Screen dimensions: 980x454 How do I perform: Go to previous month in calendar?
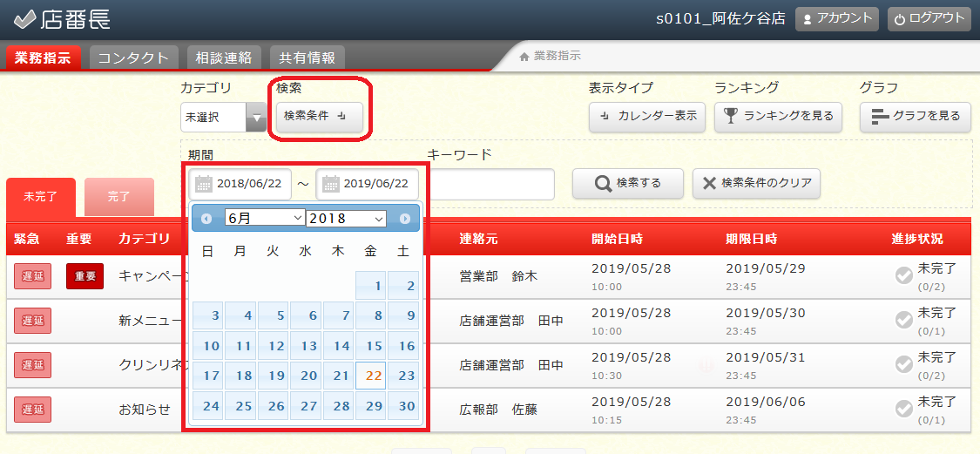206,218
